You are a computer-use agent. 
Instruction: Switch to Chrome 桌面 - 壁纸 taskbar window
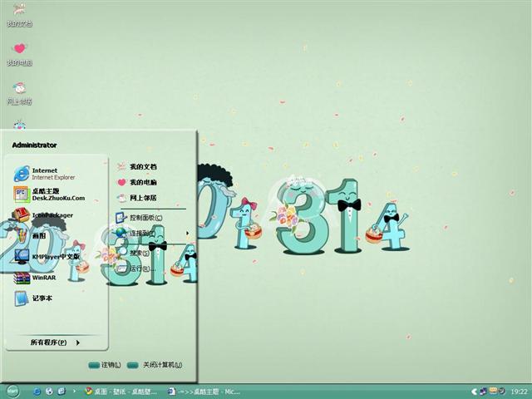pyautogui.click(x=121, y=392)
